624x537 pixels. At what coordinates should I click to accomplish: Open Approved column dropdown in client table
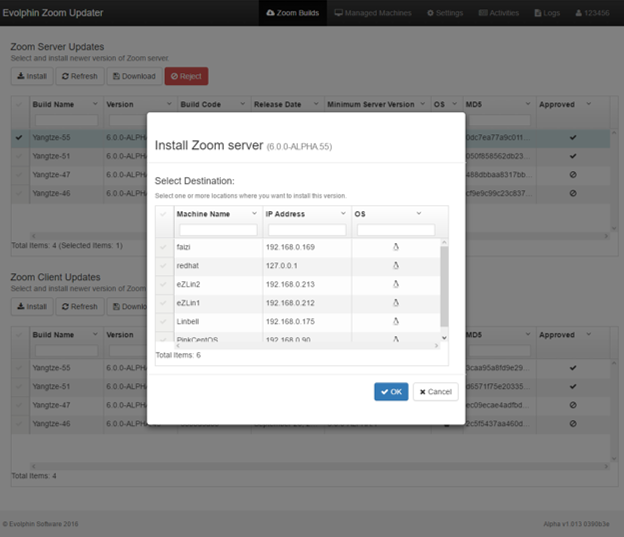pos(589,334)
